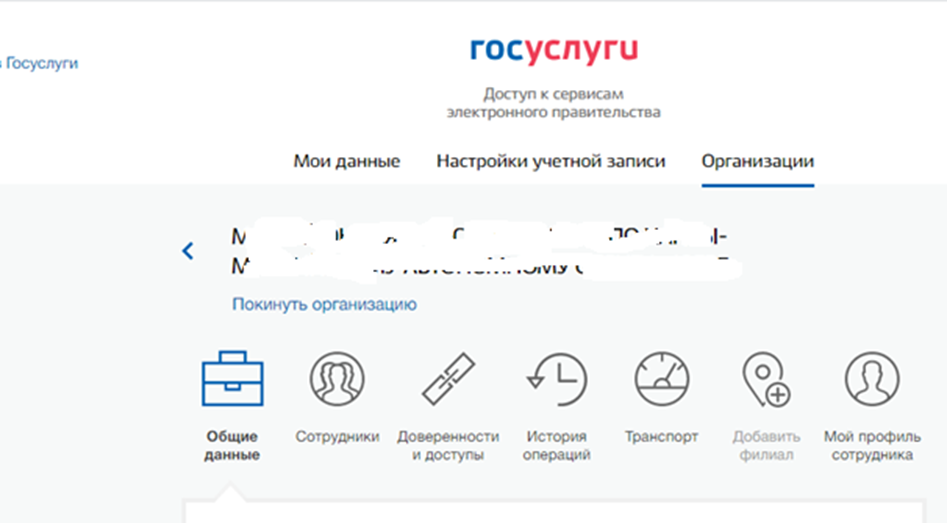Switch to the Мои данные tab
947x523 pixels.
pyautogui.click(x=347, y=161)
